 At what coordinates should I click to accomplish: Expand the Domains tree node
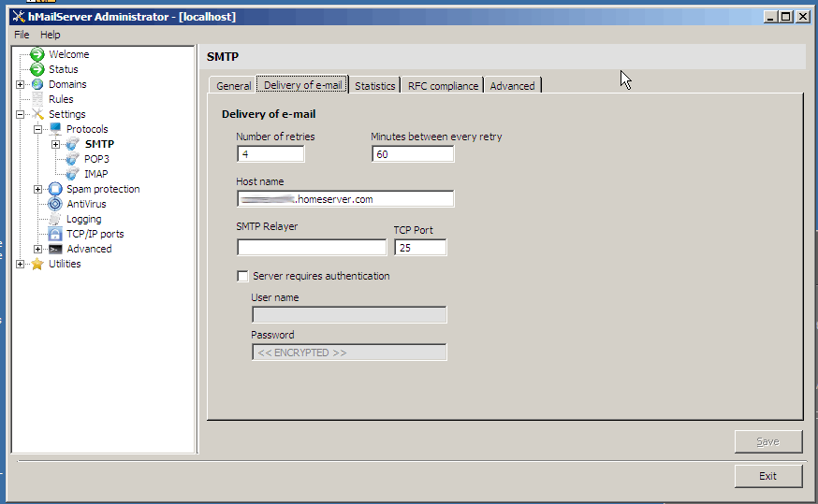pos(20,84)
